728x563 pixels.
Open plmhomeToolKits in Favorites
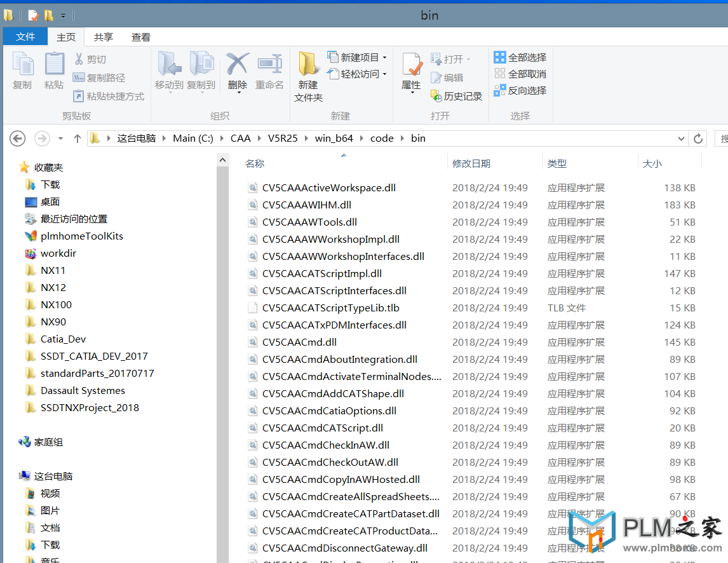tap(82, 236)
